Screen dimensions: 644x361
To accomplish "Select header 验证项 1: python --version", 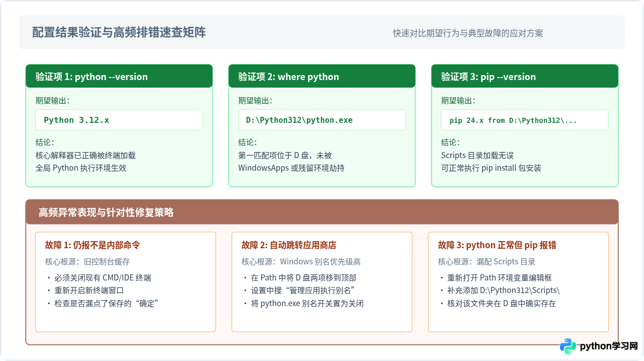I will 119,76.
